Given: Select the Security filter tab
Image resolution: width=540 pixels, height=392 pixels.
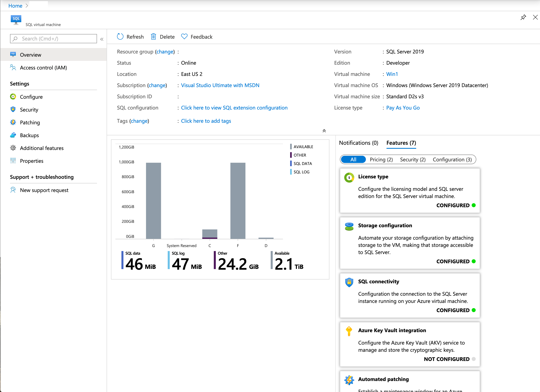Looking at the screenshot, I should pos(412,160).
